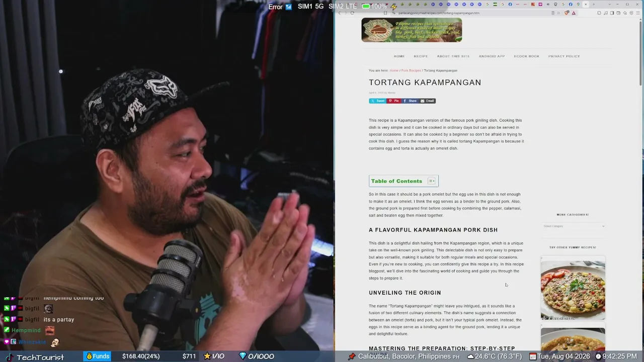Open the Android App menu item
The height and width of the screenshot is (362, 644).
point(492,56)
